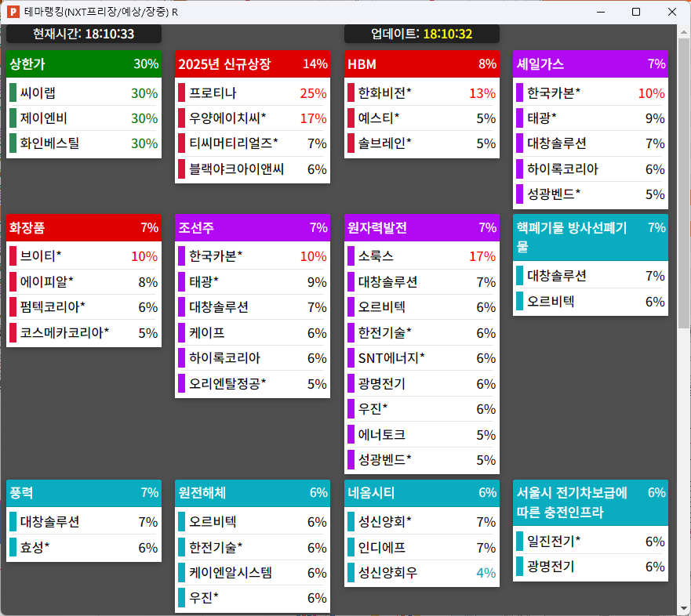This screenshot has width=691, height=616.
Task: Open the 셰일가스 theme header
Action: pyautogui.click(x=591, y=64)
